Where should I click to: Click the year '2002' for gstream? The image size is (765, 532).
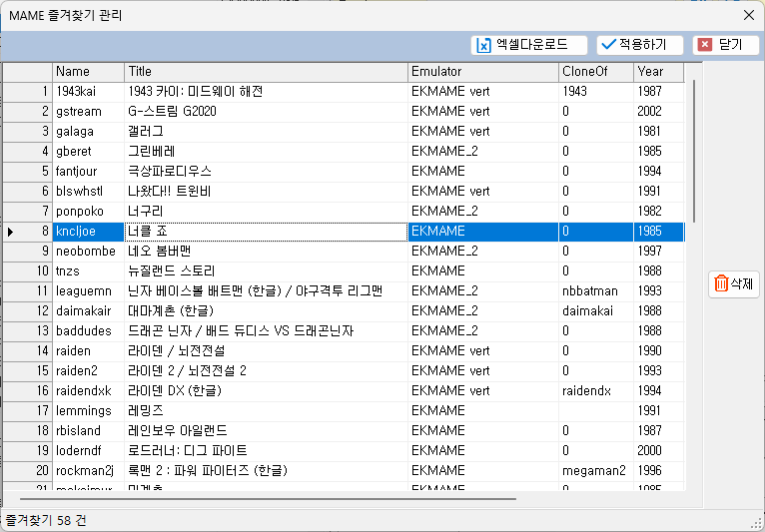click(x=649, y=112)
